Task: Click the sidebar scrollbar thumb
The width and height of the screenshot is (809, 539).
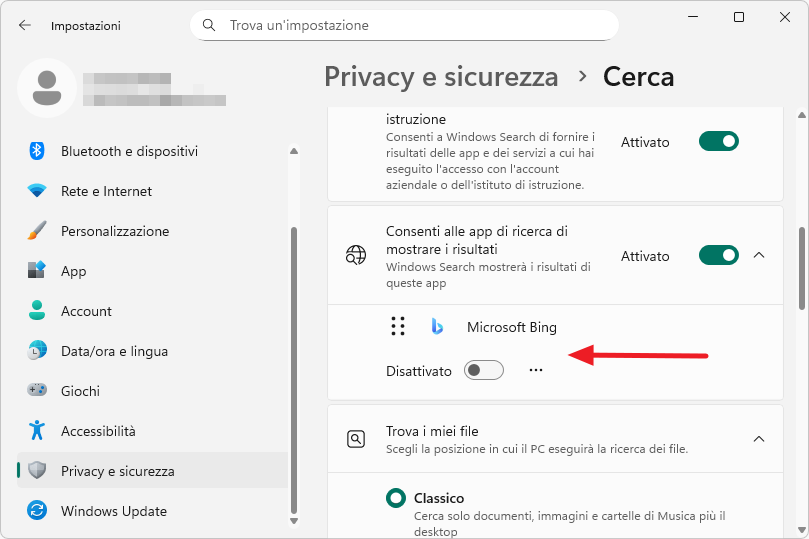Action: (x=294, y=370)
